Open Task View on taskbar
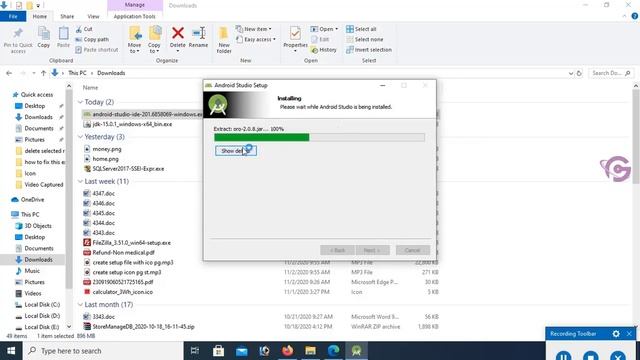The height and width of the screenshot is (360, 640). click(x=195, y=351)
